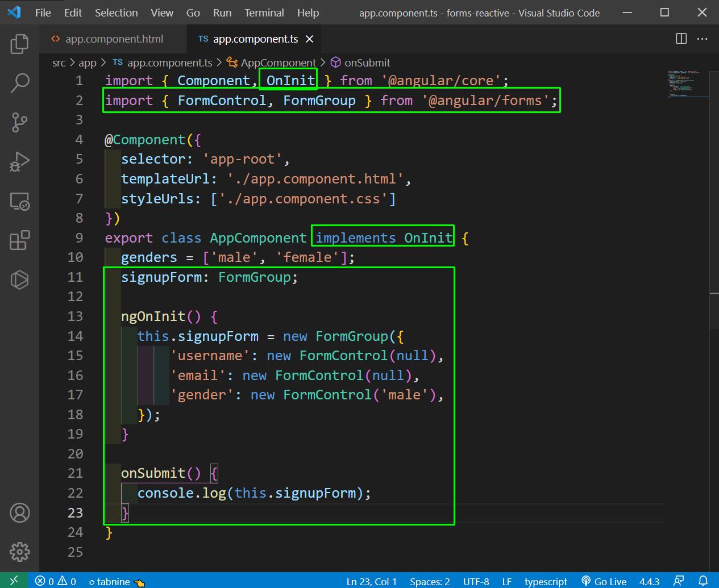Change indentation via Spaces: 2
Viewport: 719px width, 588px height.
tap(430, 581)
